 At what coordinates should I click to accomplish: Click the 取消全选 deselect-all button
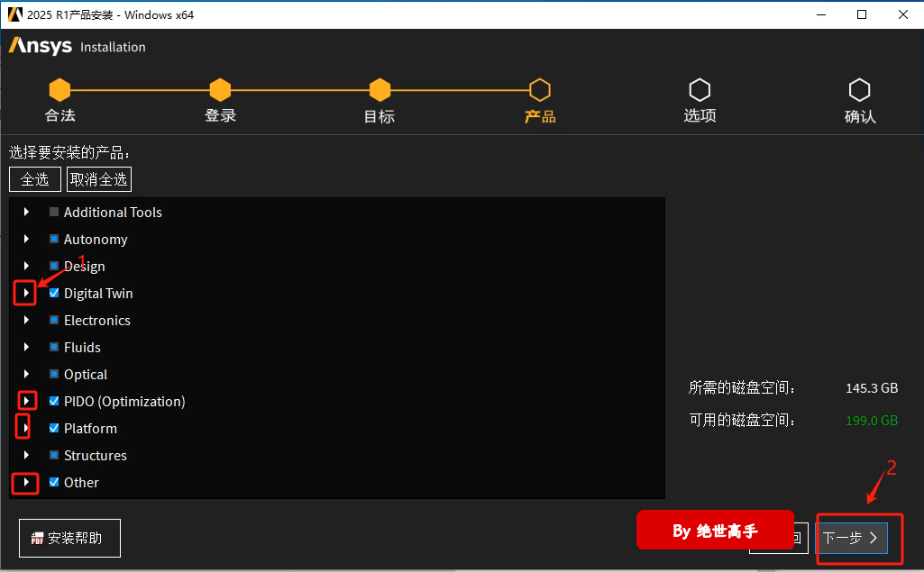[x=99, y=179]
